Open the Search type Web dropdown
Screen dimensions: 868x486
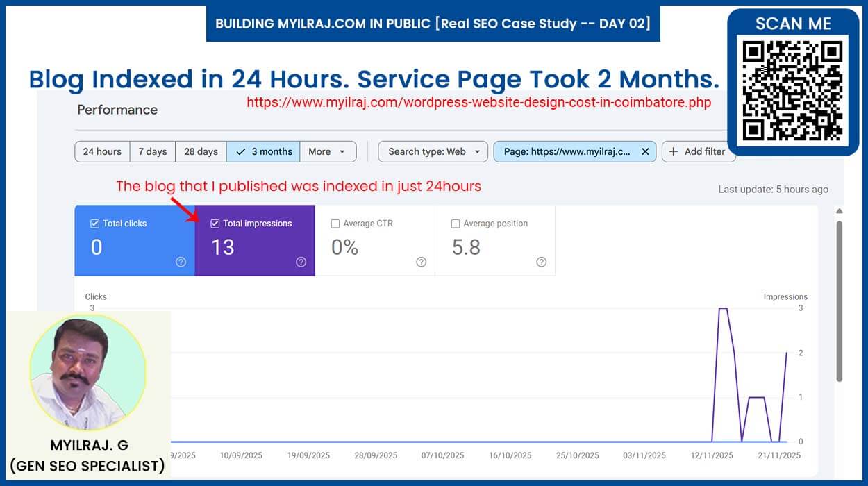(x=433, y=151)
